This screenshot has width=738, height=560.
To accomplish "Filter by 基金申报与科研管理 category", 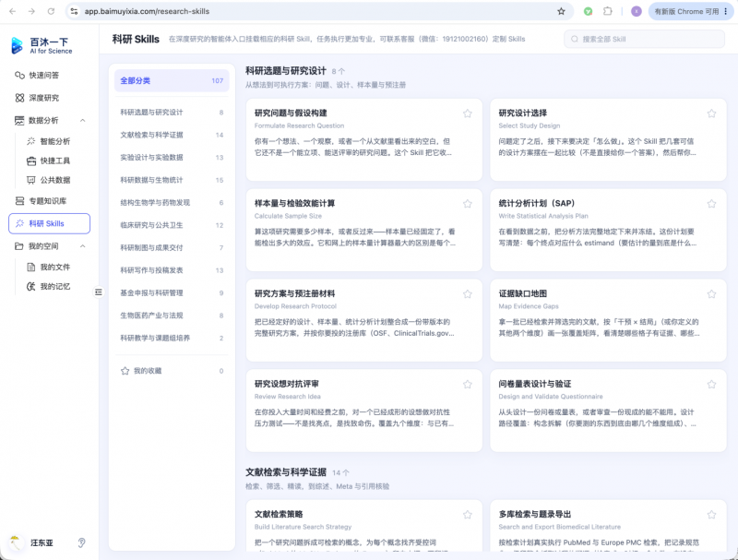I will [x=172, y=293].
